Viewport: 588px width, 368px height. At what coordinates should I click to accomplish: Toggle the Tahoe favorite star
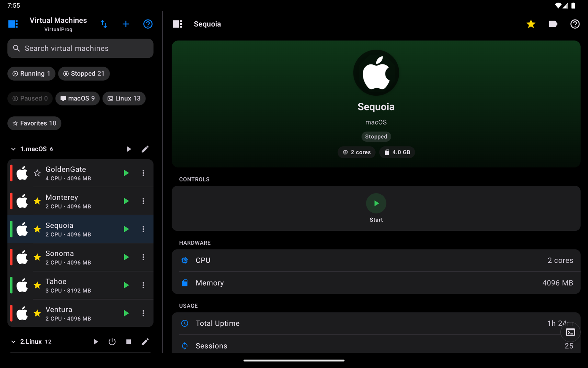[37, 285]
